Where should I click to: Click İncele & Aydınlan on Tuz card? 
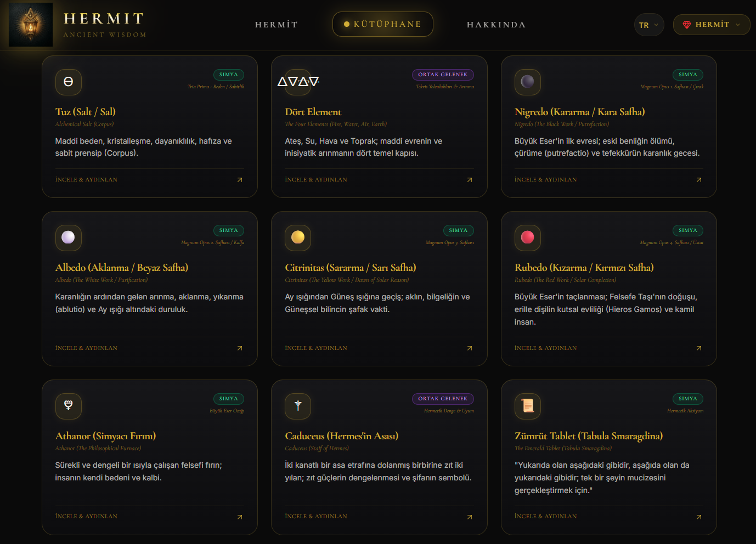pos(86,180)
